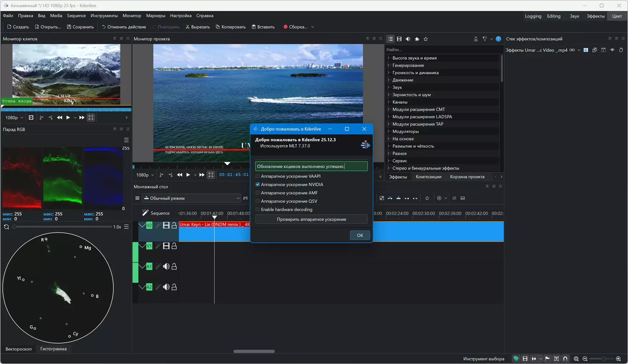628x364 pixels.
Task: Click the lock icon on track V2
Action: click(174, 225)
